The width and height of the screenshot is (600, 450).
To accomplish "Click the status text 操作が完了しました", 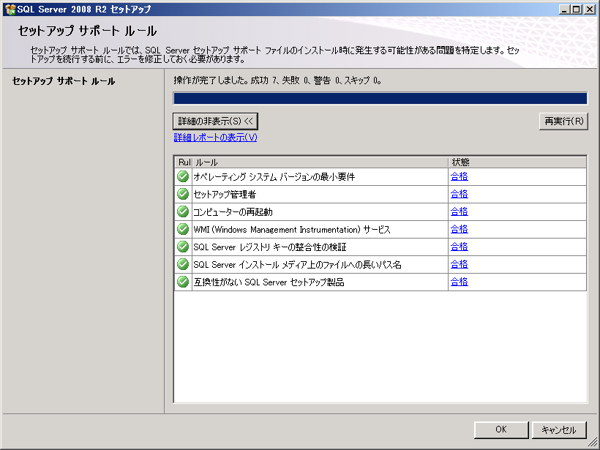I will click(x=211, y=80).
